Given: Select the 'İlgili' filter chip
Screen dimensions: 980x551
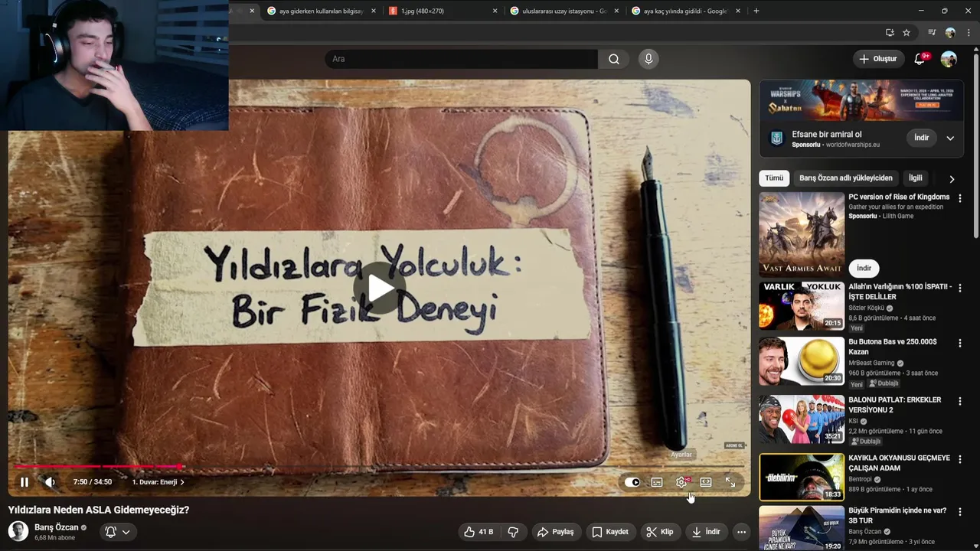Looking at the screenshot, I should [916, 178].
